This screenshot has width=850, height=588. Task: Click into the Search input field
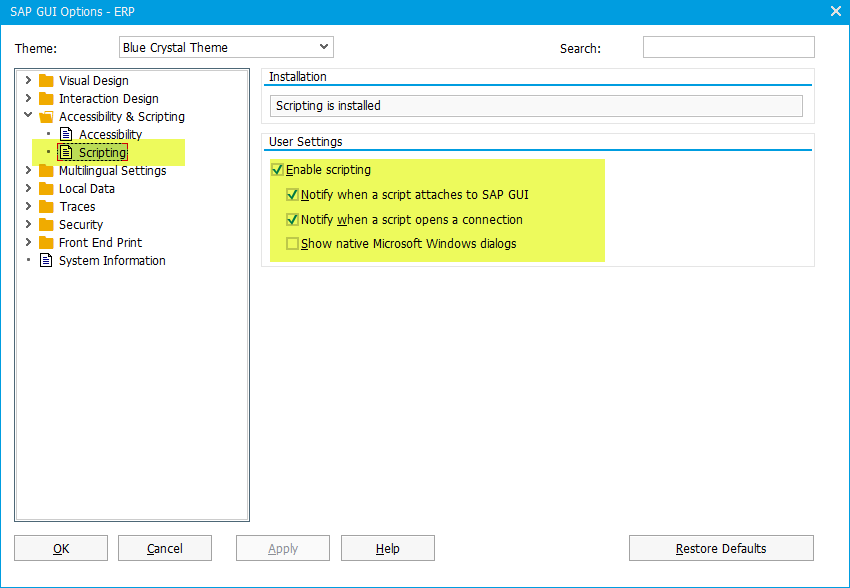(x=729, y=47)
